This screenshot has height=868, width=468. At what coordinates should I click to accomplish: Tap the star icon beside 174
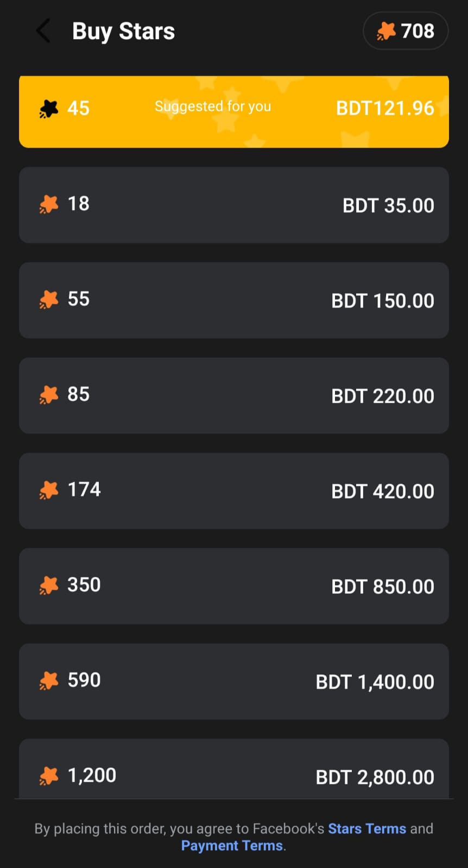[49, 490]
